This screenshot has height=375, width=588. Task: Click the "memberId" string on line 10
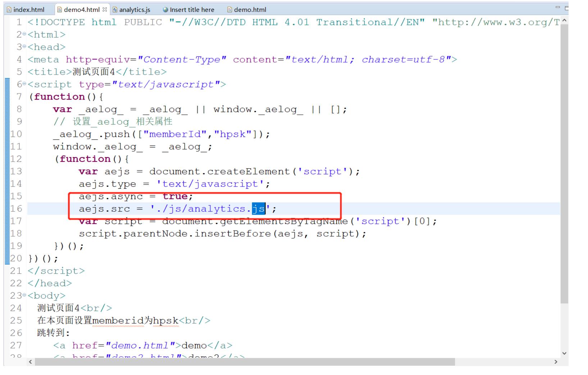[x=175, y=134]
